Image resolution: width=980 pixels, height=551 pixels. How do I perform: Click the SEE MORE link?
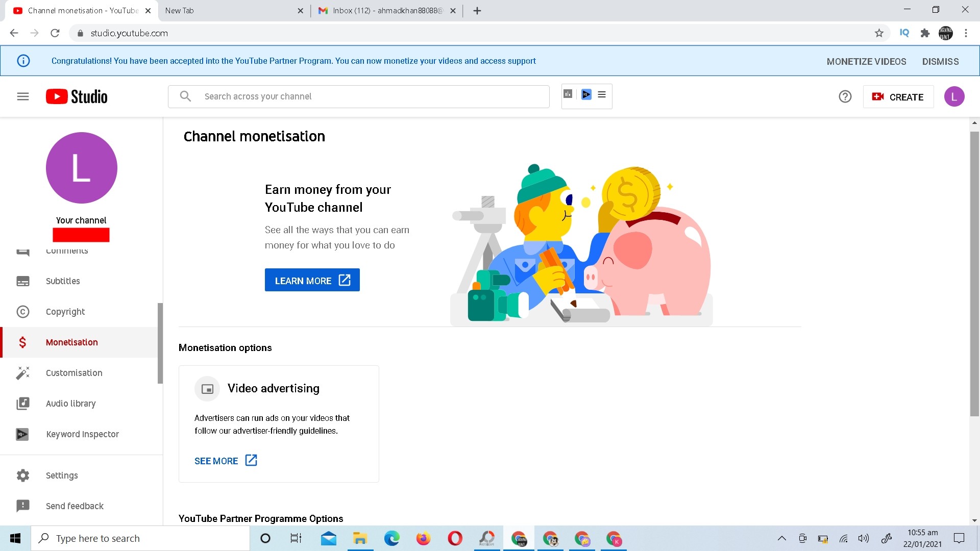pos(226,461)
